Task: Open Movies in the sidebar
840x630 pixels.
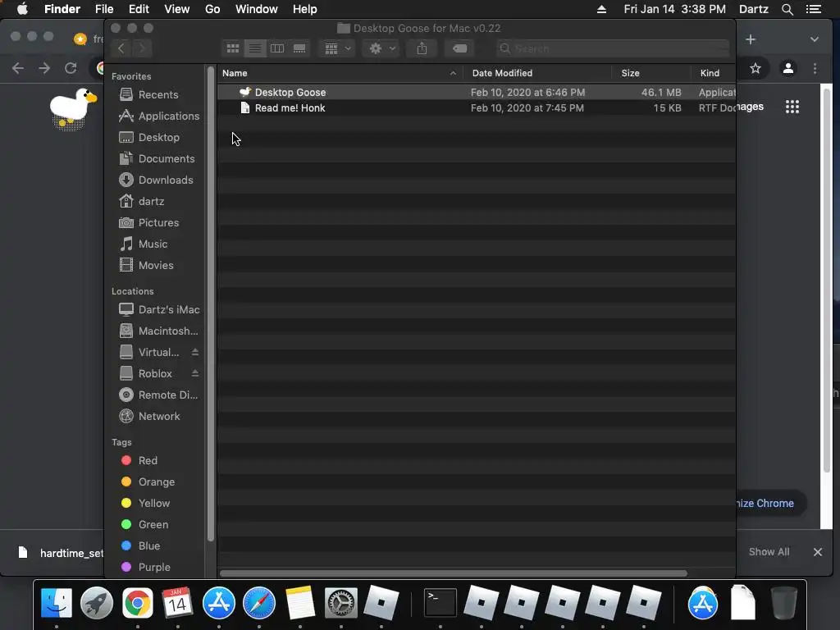Action: [x=157, y=266]
